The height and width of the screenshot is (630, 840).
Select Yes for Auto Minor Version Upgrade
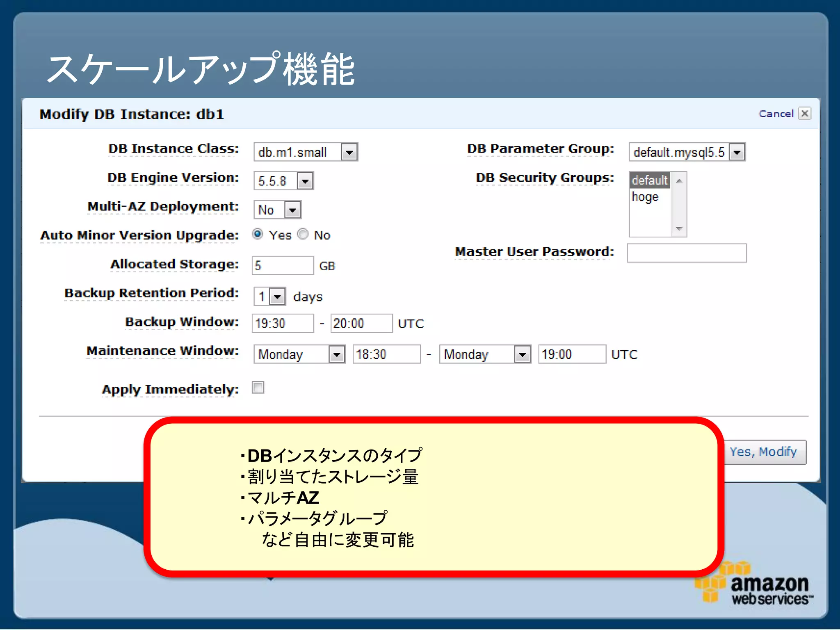[x=258, y=234]
